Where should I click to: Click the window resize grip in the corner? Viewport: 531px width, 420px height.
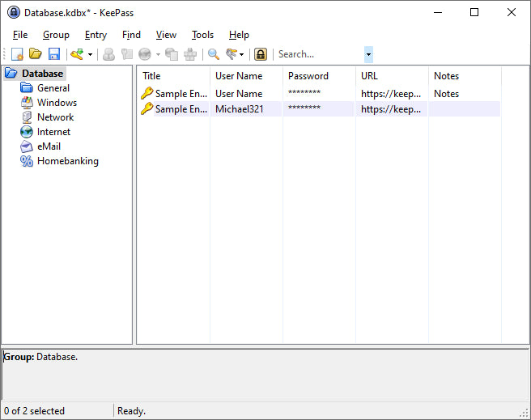pos(525,414)
